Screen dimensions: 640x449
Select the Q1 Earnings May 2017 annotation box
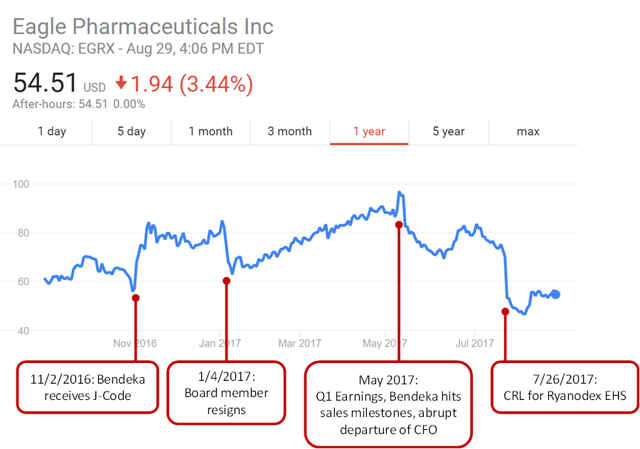click(389, 404)
